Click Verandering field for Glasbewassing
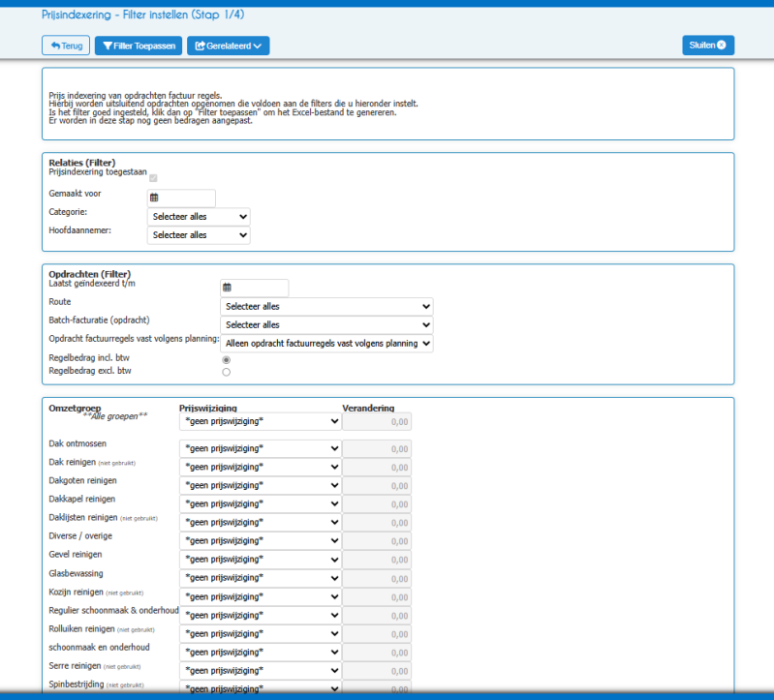The height and width of the screenshot is (700, 774). (377, 579)
